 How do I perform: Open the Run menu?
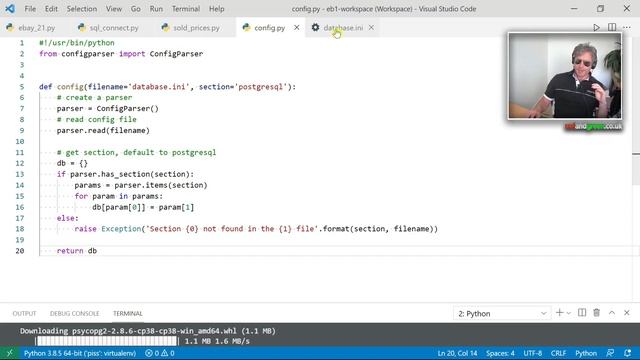(x=156, y=9)
